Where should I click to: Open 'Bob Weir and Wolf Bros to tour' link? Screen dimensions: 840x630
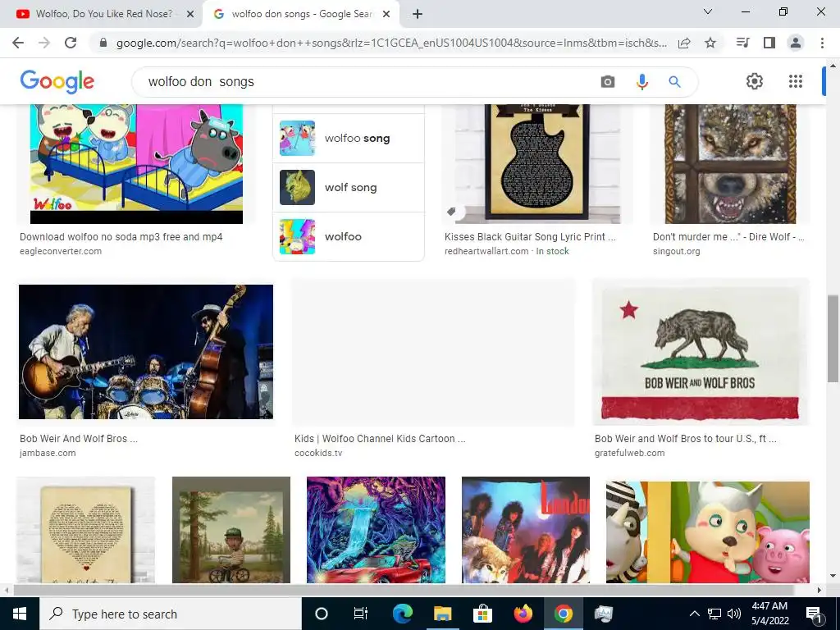[x=686, y=438]
